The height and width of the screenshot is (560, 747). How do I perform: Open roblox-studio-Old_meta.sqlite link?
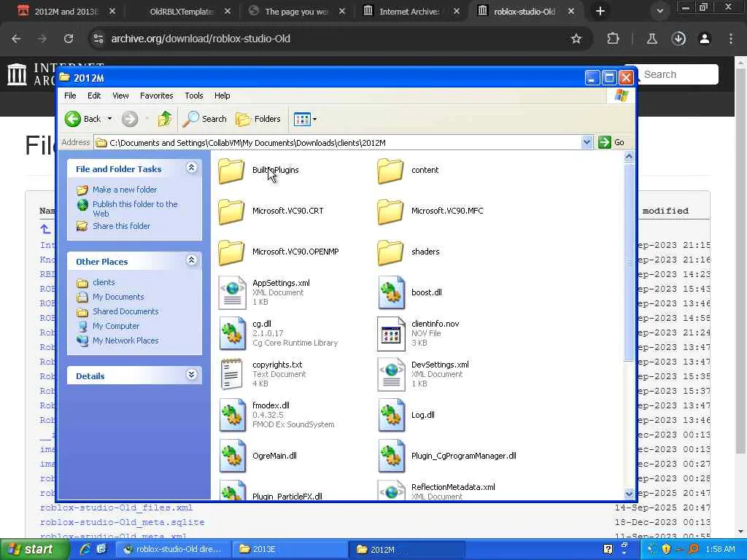pyautogui.click(x=123, y=522)
